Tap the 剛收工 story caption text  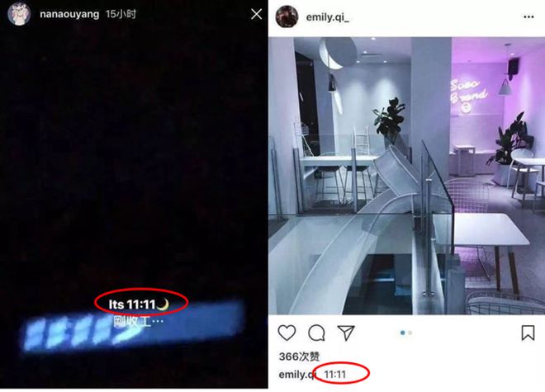[x=139, y=322]
